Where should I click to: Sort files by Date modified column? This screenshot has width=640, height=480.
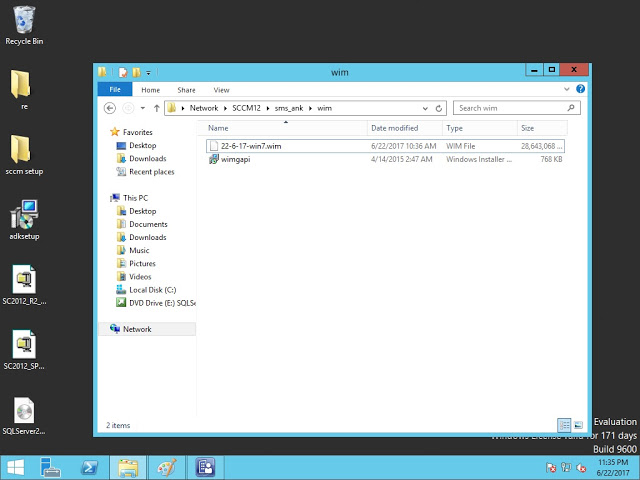[x=394, y=128]
